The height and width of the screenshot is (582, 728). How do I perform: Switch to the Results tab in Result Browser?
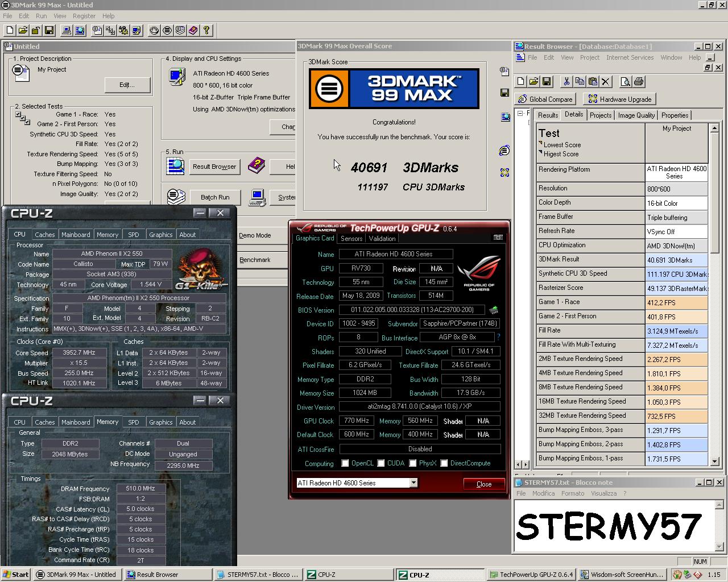pyautogui.click(x=548, y=115)
